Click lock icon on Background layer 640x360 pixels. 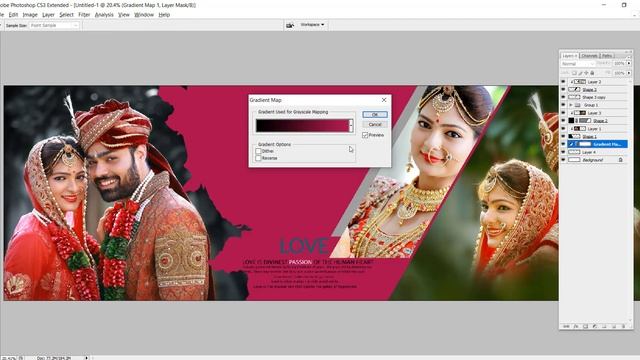(620, 160)
